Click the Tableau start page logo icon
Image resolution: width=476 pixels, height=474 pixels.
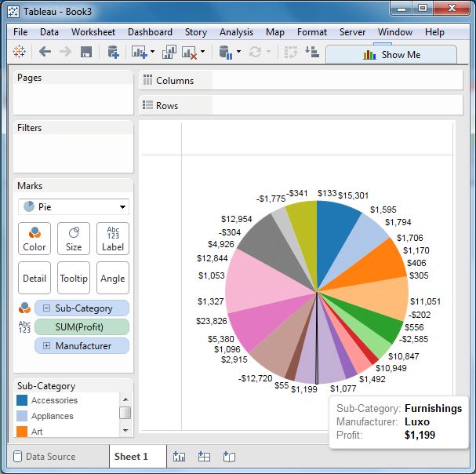pos(20,52)
